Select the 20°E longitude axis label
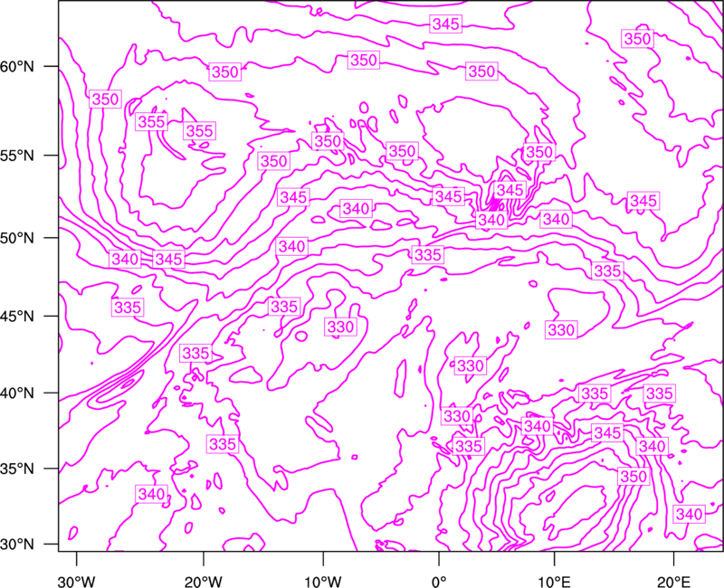 click(x=673, y=582)
